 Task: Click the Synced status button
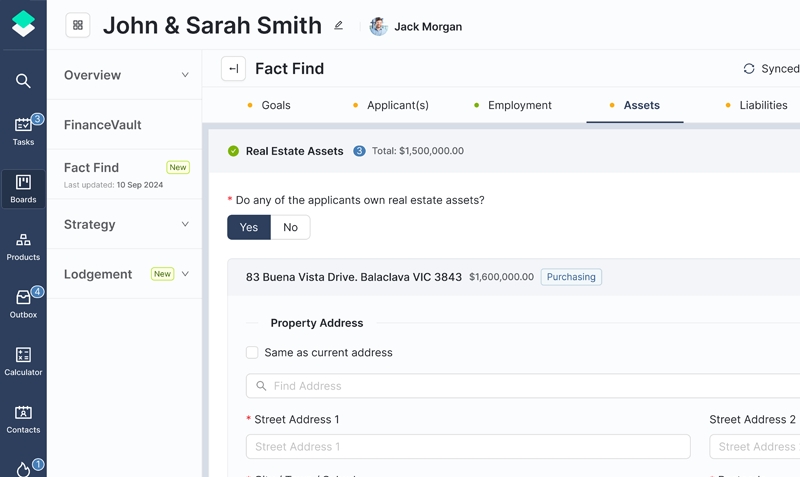tap(770, 69)
